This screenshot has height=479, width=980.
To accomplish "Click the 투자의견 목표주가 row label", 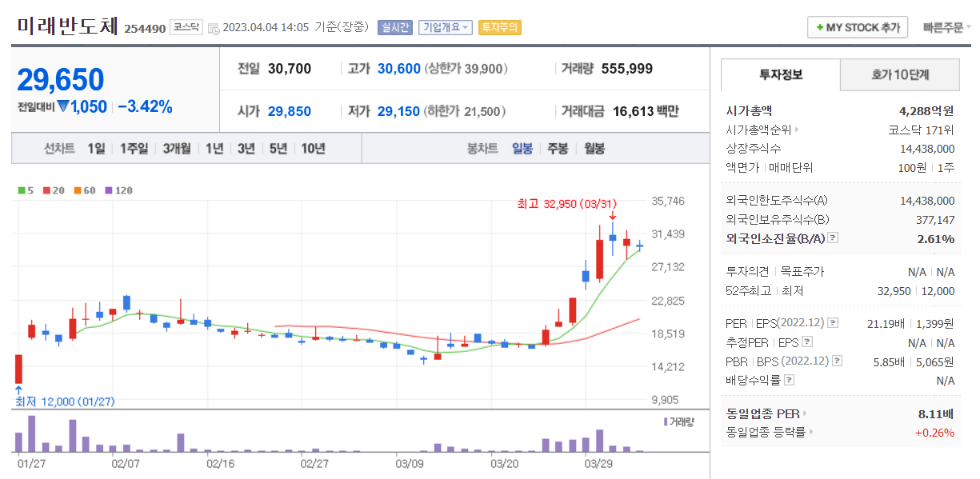I will tap(774, 272).
